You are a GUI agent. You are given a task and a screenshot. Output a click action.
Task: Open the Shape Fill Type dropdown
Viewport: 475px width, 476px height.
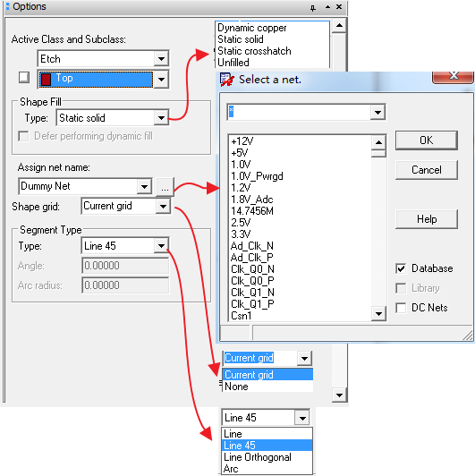click(161, 118)
